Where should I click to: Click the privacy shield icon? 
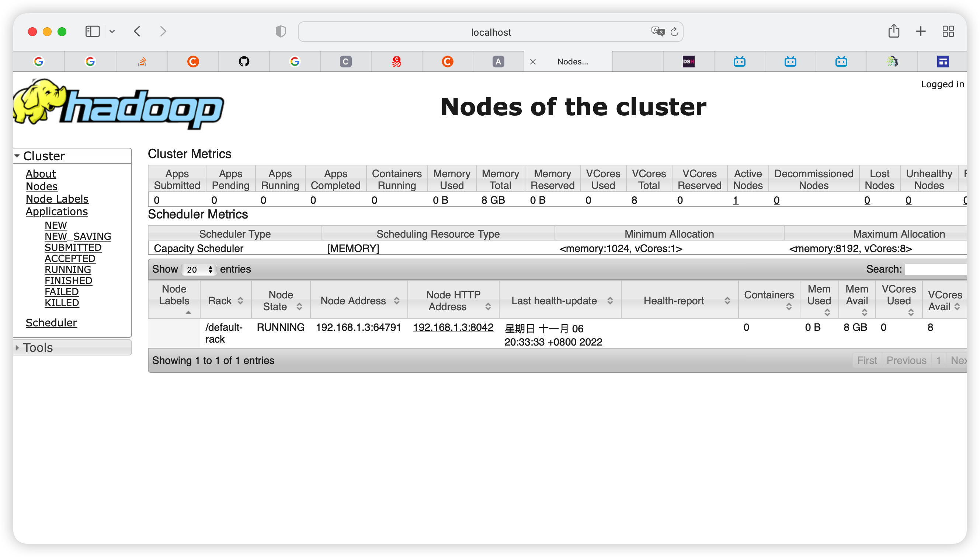coord(281,31)
